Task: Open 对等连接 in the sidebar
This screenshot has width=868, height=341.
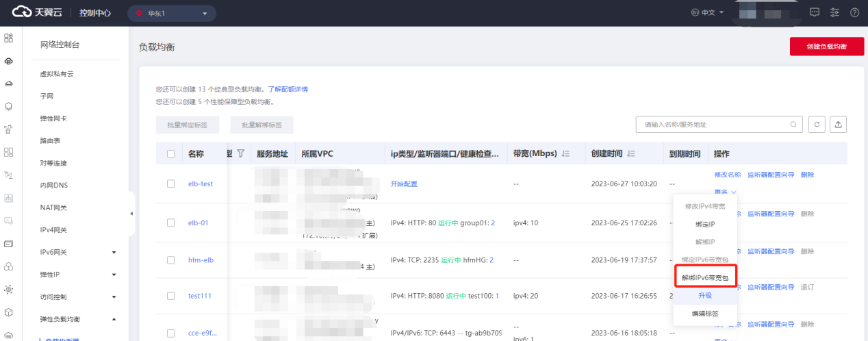Action: pos(54,163)
